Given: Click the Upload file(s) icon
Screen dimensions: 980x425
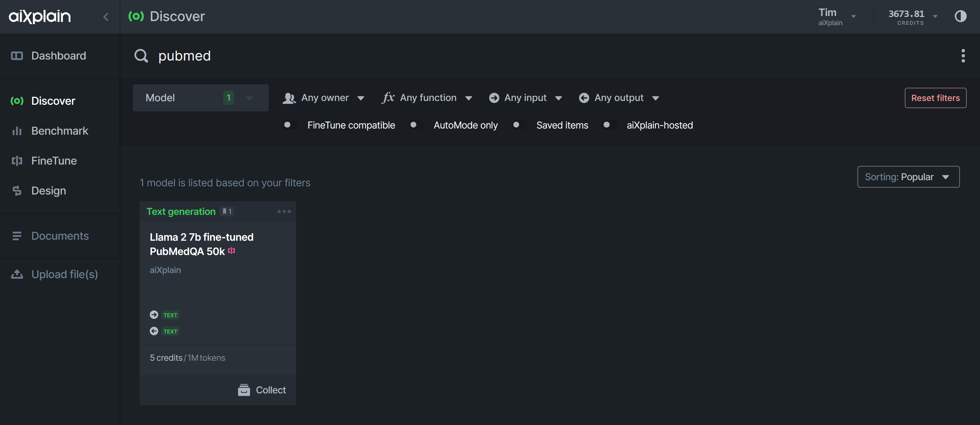Looking at the screenshot, I should 17,273.
